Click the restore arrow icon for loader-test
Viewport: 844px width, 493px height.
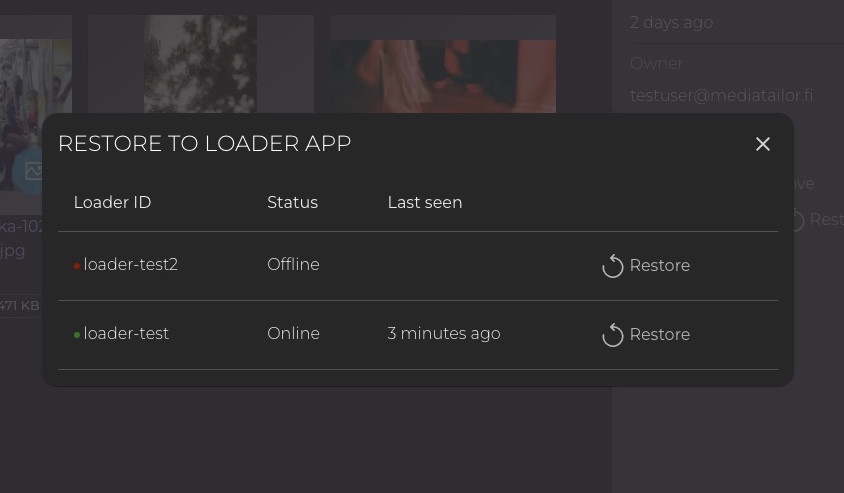click(x=613, y=335)
